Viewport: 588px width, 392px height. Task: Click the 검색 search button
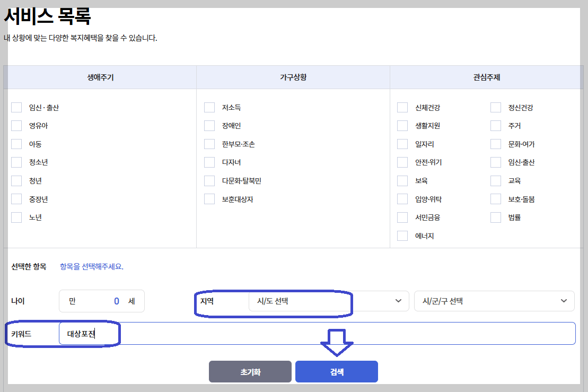tap(336, 371)
